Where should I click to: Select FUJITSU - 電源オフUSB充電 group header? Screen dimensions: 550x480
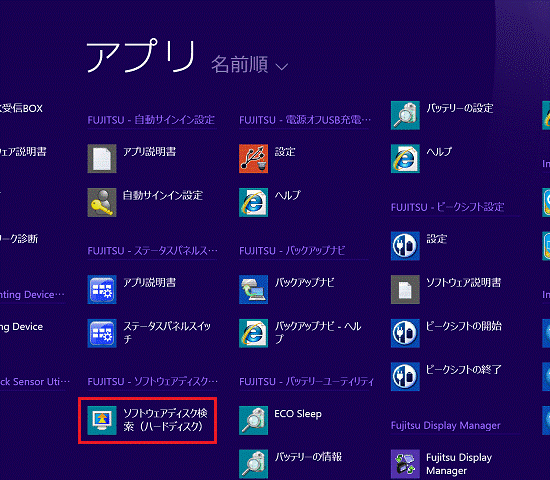pos(305,120)
